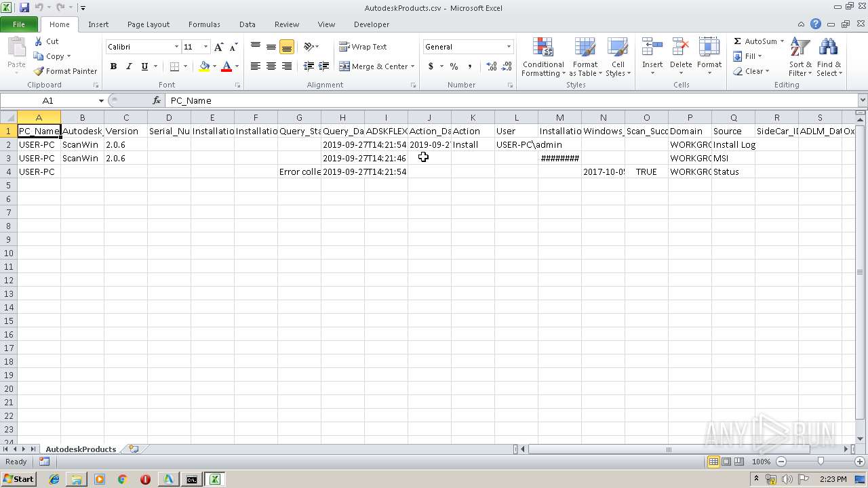This screenshot has height=488, width=868.
Task: Open the font size dropdown
Action: pyautogui.click(x=205, y=47)
